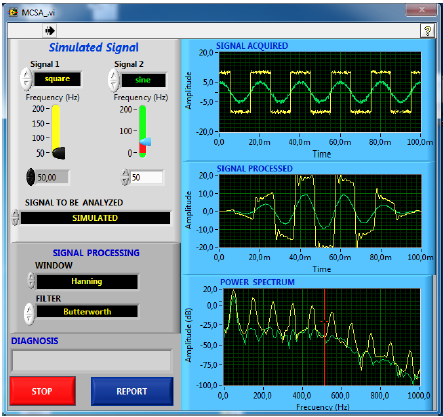Select the square waveform ring field
The width and height of the screenshot is (443, 417).
[57, 79]
